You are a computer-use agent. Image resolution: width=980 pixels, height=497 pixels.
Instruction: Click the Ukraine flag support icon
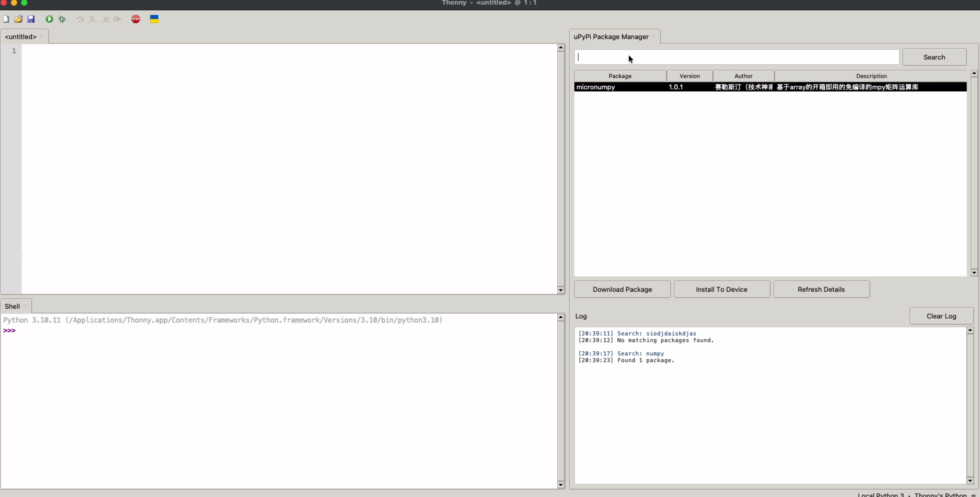(x=154, y=19)
